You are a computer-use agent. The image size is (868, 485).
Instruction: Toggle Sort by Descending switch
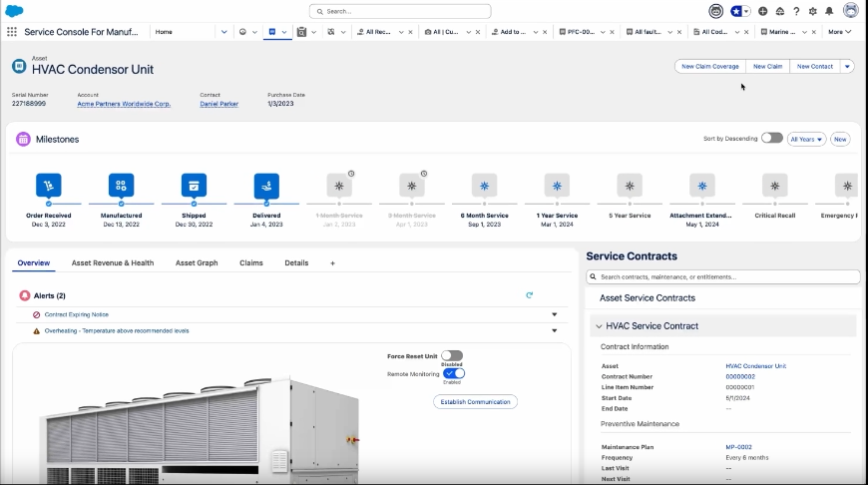771,138
